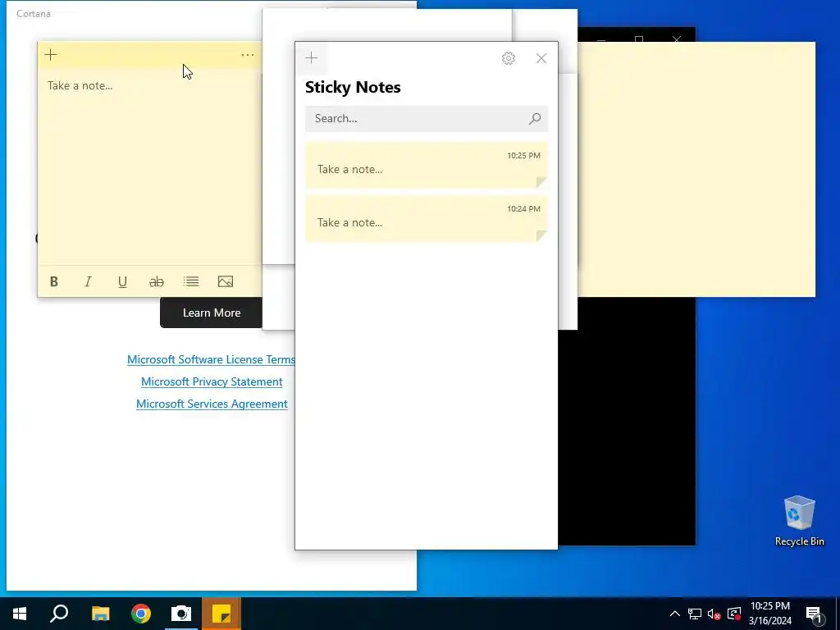
Task: Open the camera app on the taskbar
Action: tap(181, 614)
